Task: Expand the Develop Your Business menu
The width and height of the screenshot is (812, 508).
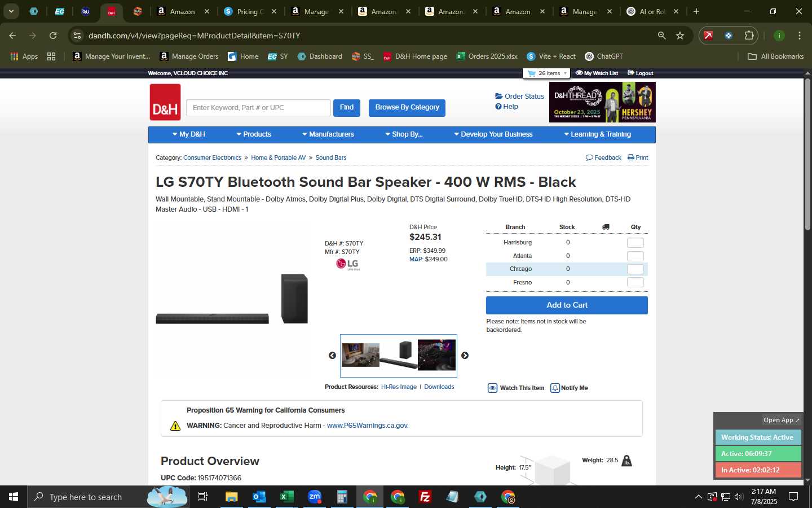Action: tap(493, 134)
